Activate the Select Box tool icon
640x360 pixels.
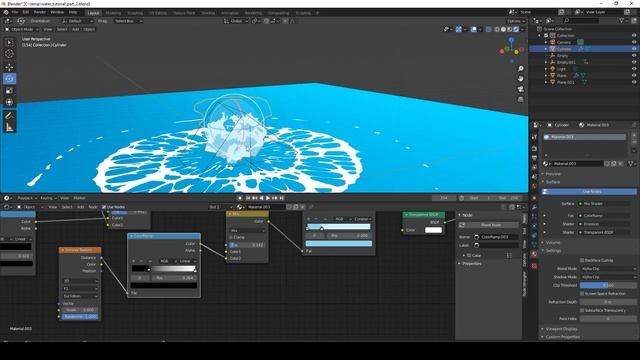click(x=9, y=42)
